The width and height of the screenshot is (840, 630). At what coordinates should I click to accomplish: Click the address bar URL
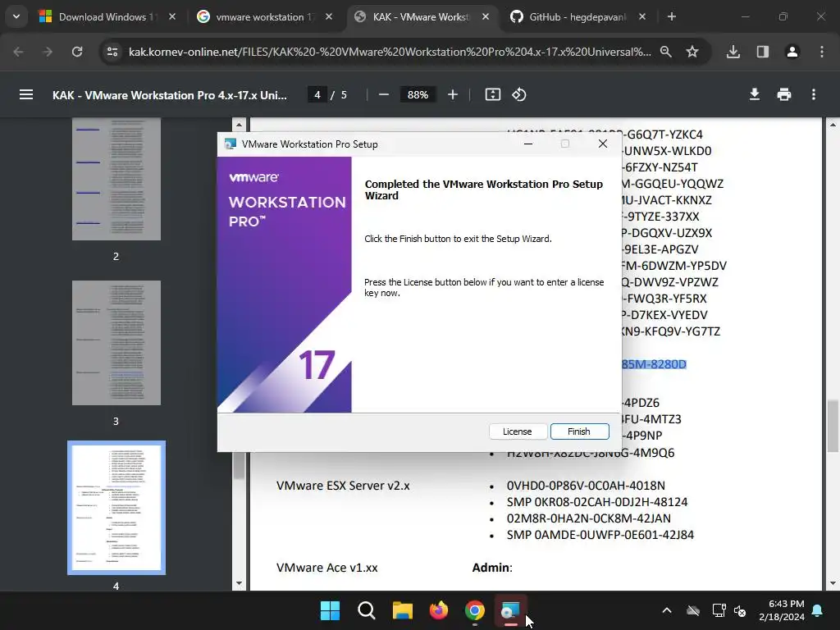coord(390,52)
